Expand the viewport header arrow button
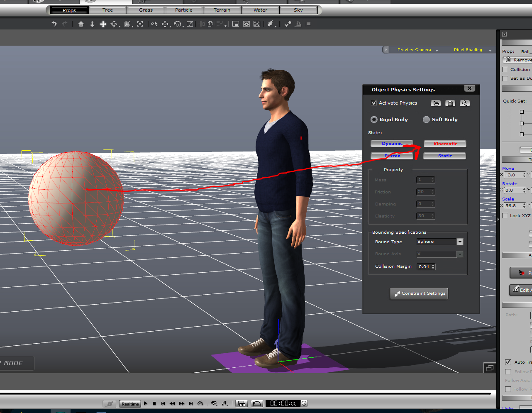The width and height of the screenshot is (532, 413). pyautogui.click(x=386, y=50)
